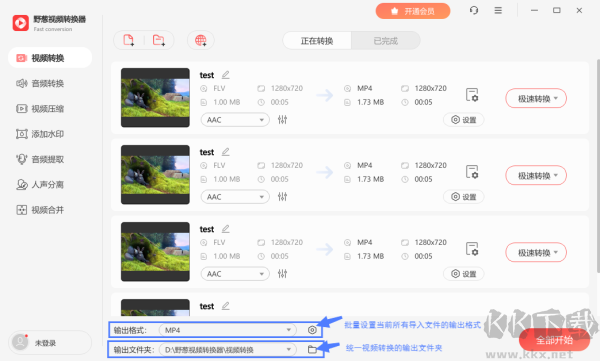The image size is (600, 361).
Task: Click the output format gear icon
Action: pos(312,330)
